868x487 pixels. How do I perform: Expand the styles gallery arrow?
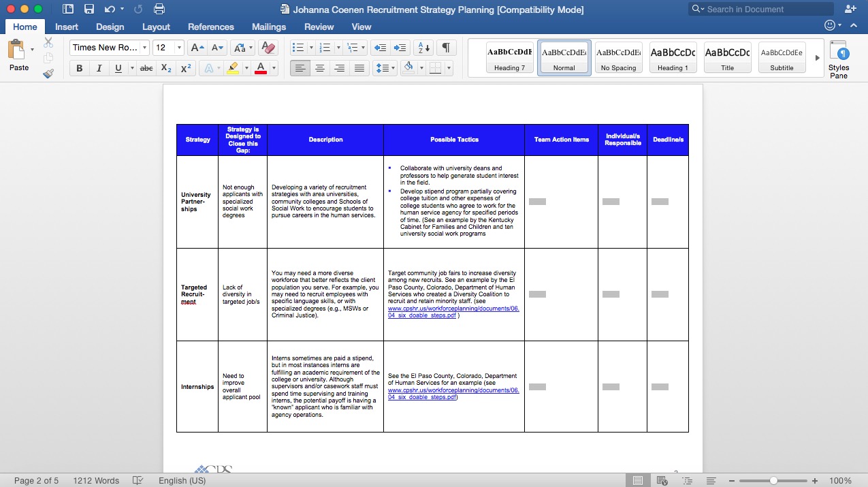coord(818,58)
